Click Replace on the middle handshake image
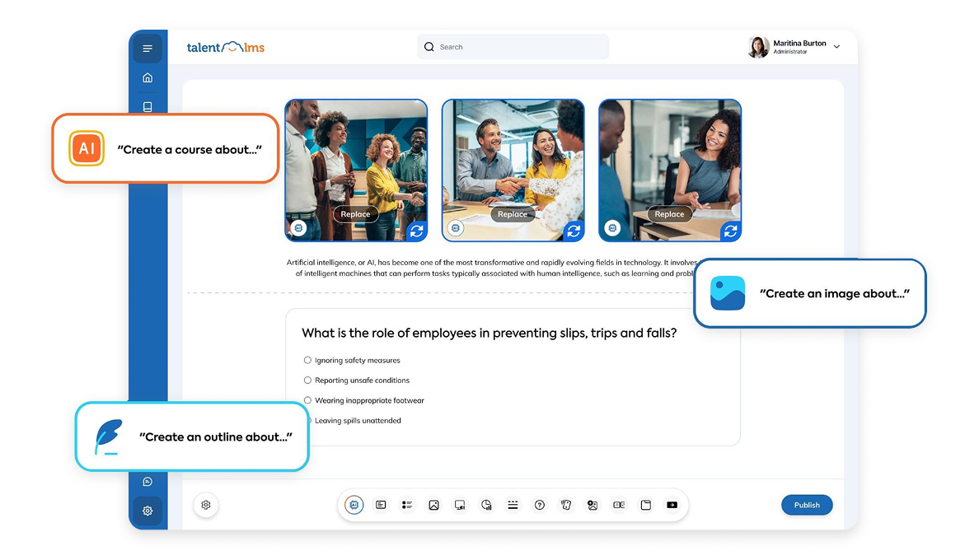979x560 pixels. tap(513, 214)
